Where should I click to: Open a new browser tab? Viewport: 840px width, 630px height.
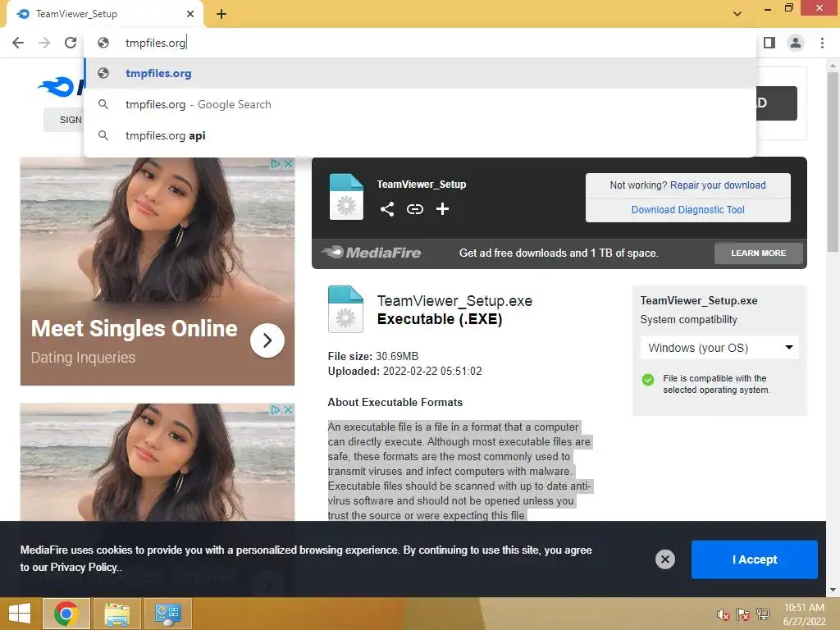tap(221, 14)
